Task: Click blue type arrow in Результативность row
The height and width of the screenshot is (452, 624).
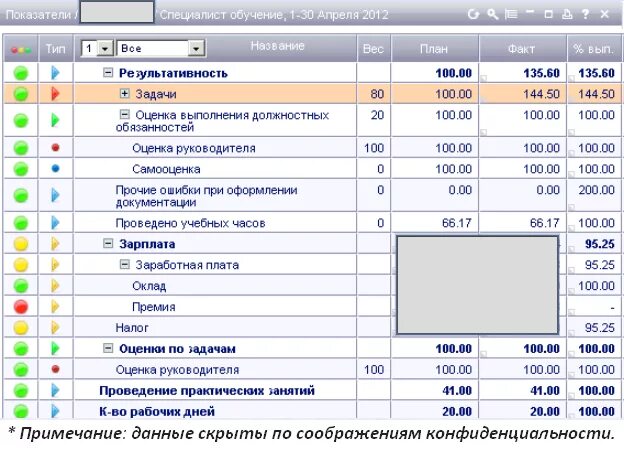Action: (x=55, y=73)
